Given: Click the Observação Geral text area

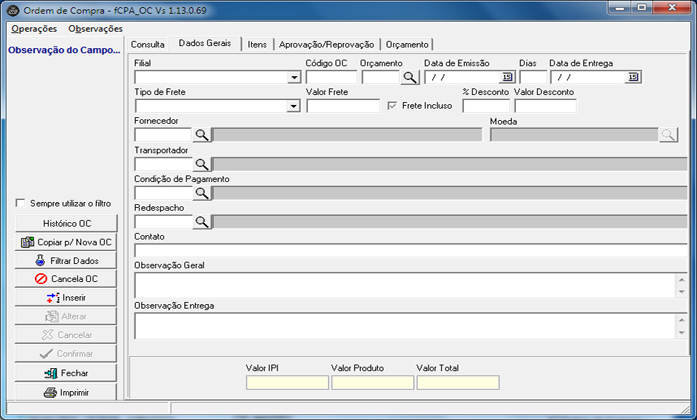Looking at the screenshot, I should [405, 285].
